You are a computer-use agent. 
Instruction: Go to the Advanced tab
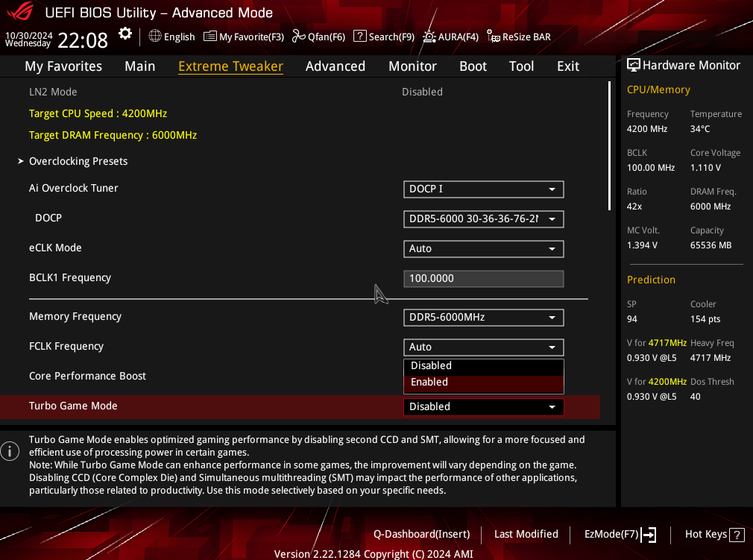point(335,66)
